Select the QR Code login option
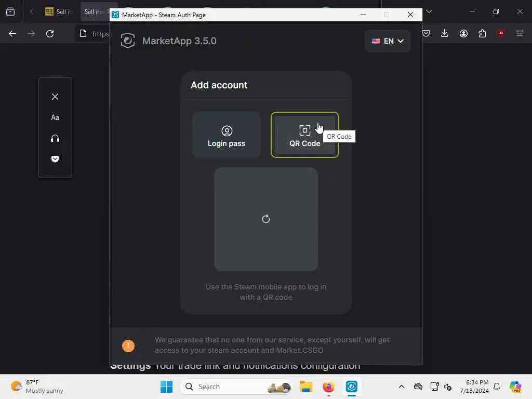The width and height of the screenshot is (532, 399). [x=304, y=135]
